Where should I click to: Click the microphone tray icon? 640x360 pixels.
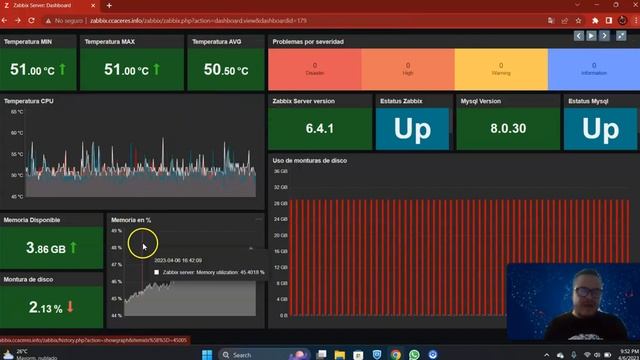click(573, 355)
